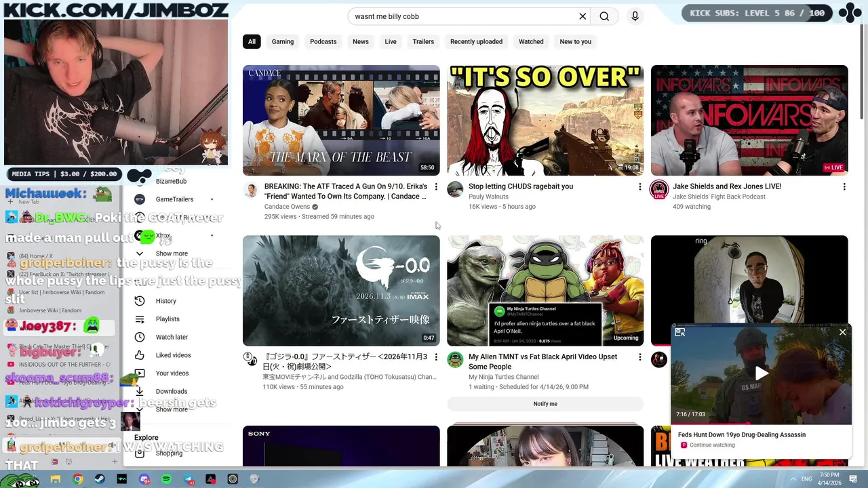Select the 'Watched' filter chip

[x=531, y=41]
